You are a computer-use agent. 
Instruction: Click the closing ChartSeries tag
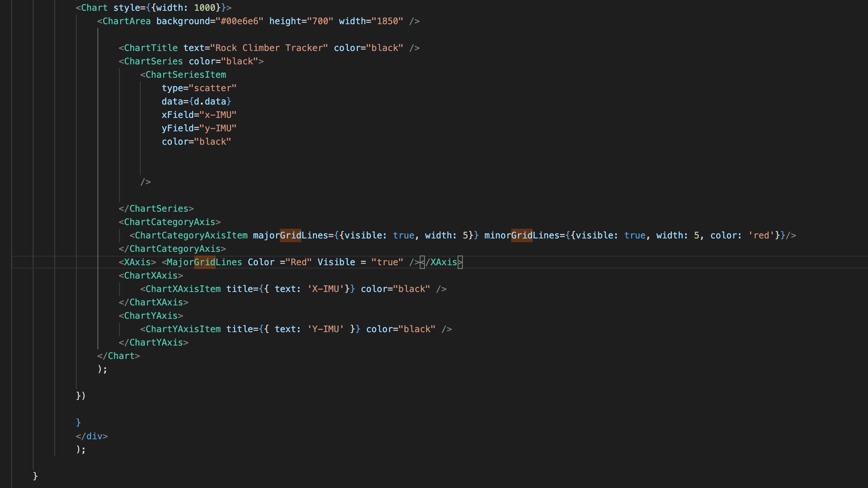coord(159,209)
